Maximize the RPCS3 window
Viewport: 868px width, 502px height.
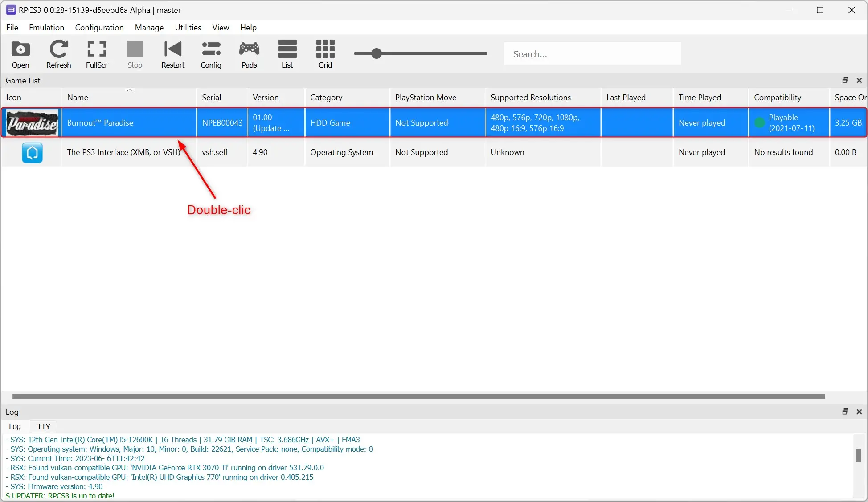tap(820, 10)
